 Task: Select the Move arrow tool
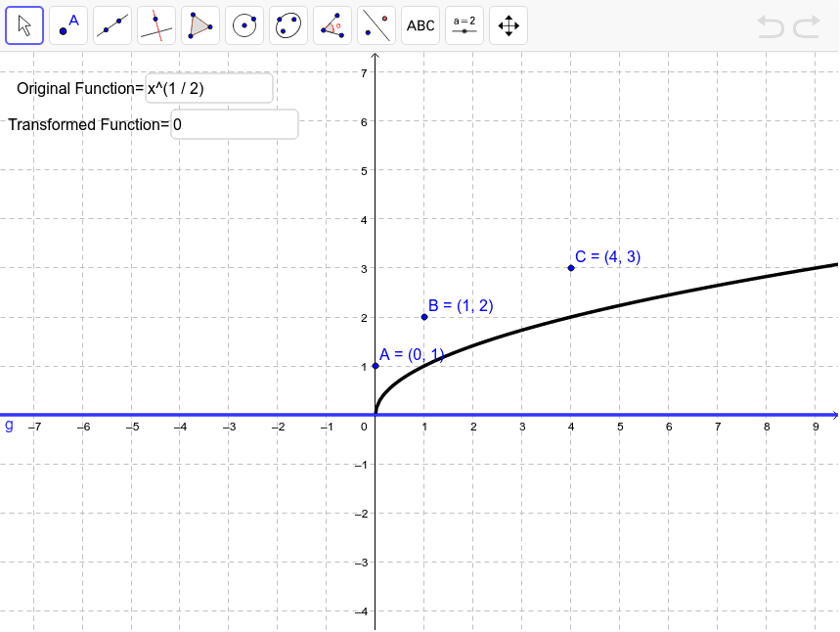pos(24,25)
